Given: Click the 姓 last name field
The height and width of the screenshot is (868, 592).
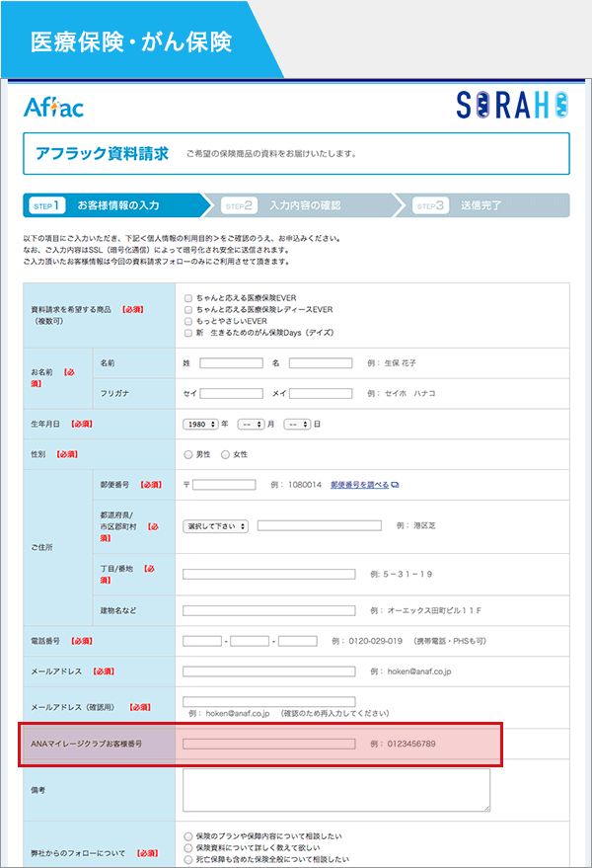Looking at the screenshot, I should [x=231, y=363].
